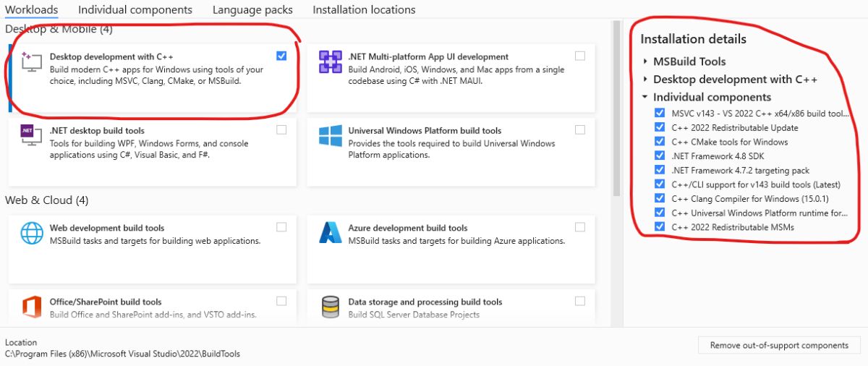Open the Installation locations tab
Screen dimensions: 868x366
[x=364, y=10]
